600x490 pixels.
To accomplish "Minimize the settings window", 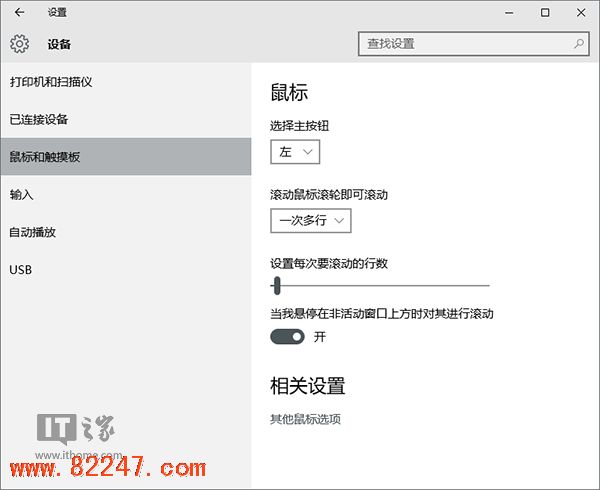I will (x=509, y=13).
